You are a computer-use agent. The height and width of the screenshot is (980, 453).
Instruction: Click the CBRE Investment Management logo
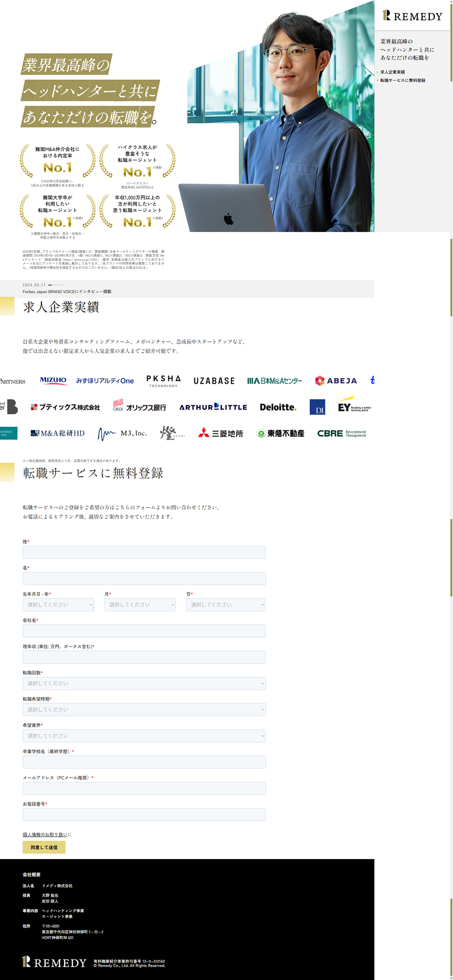coord(342,433)
